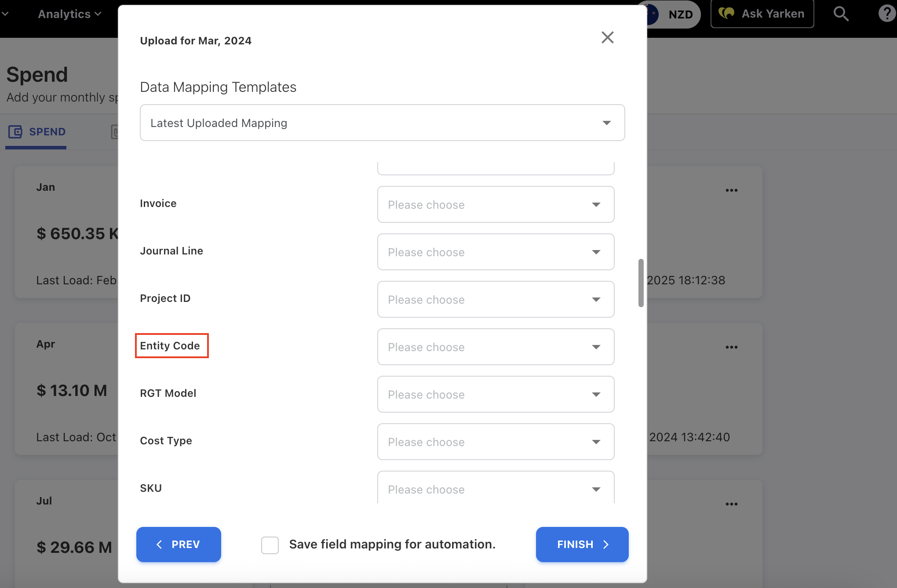The width and height of the screenshot is (897, 588).
Task: Click the FINISH button
Action: 582,544
